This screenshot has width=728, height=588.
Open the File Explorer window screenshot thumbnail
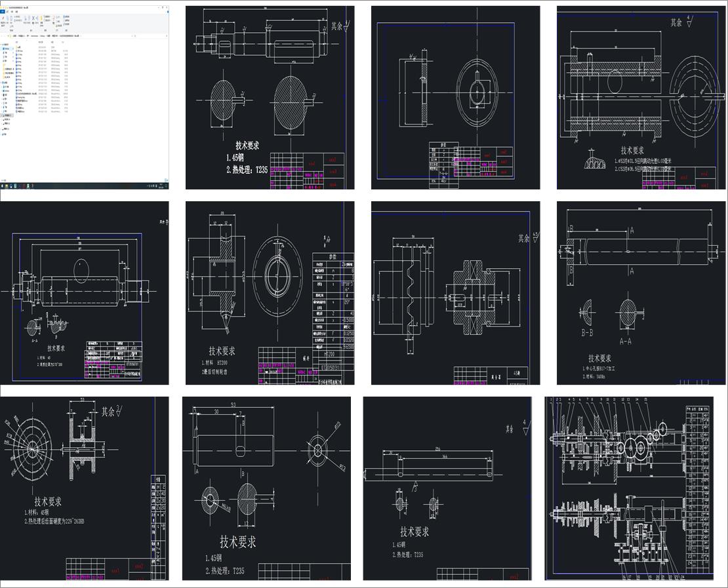point(84,97)
